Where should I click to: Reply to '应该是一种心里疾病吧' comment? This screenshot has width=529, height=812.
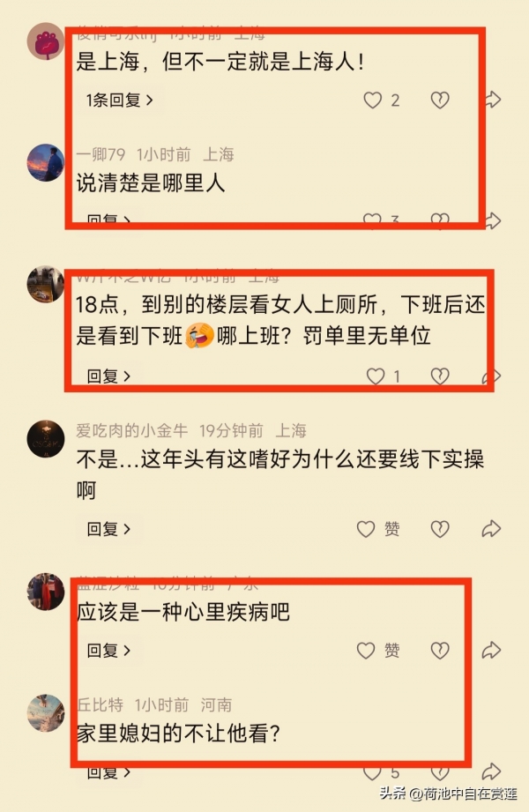point(108,651)
